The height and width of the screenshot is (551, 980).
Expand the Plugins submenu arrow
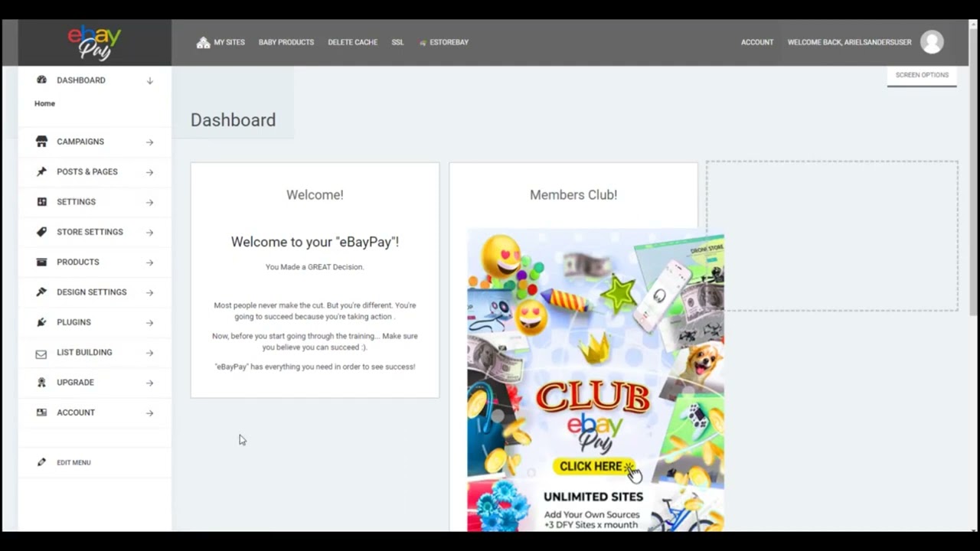(x=150, y=322)
